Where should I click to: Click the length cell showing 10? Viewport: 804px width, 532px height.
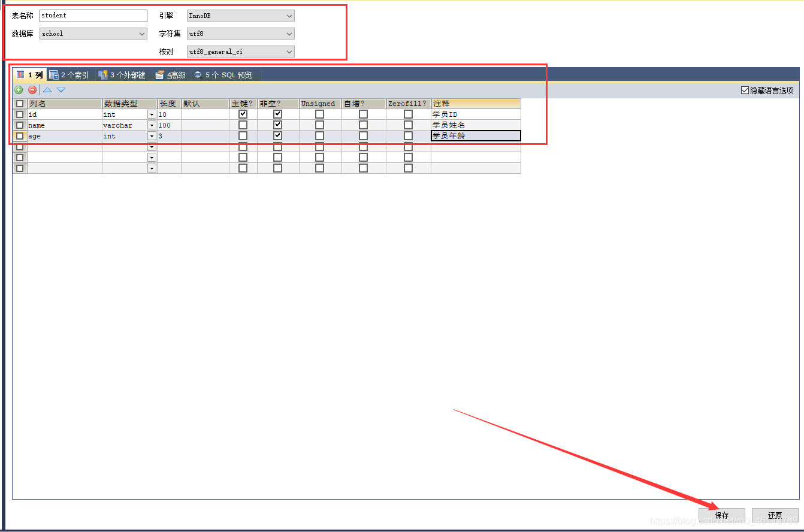click(x=169, y=114)
